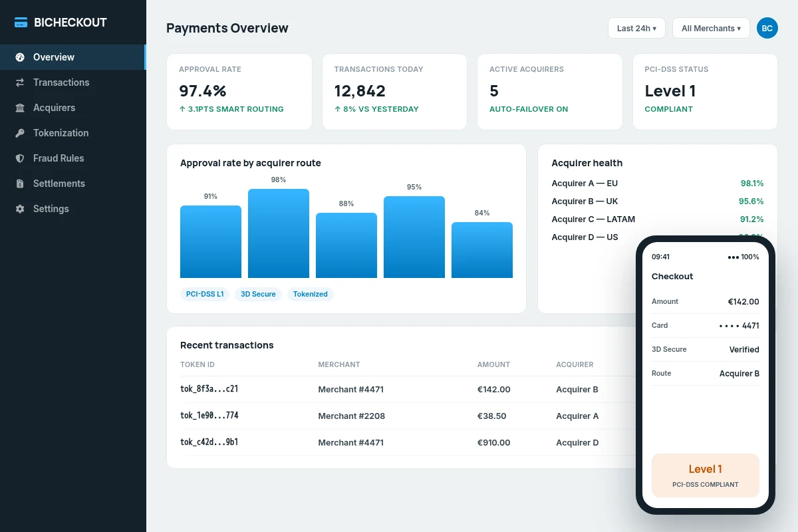Screen dimensions: 798x532
Task: Open the Tokenization menu item
Action: point(73,133)
